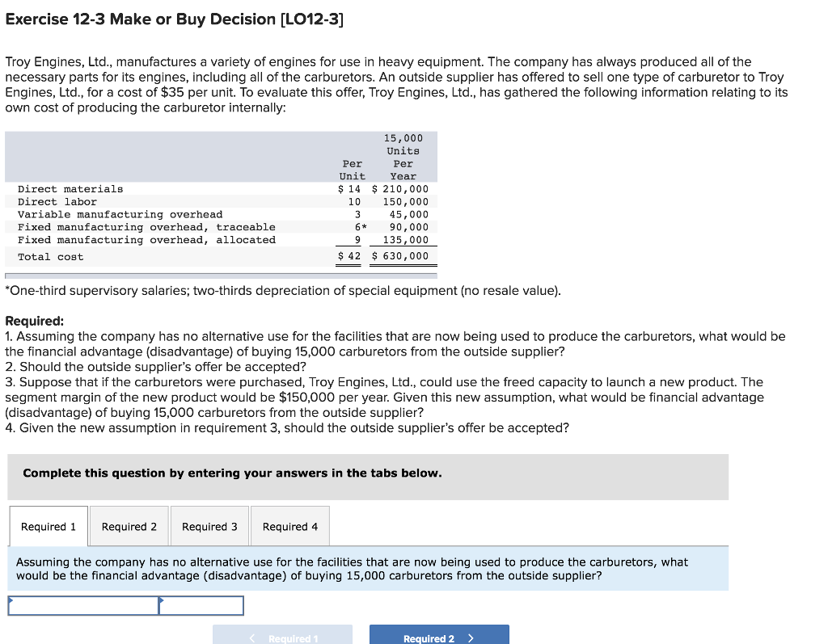The image size is (828, 644).
Task: Open the Required 4 tab
Action: [x=289, y=526]
